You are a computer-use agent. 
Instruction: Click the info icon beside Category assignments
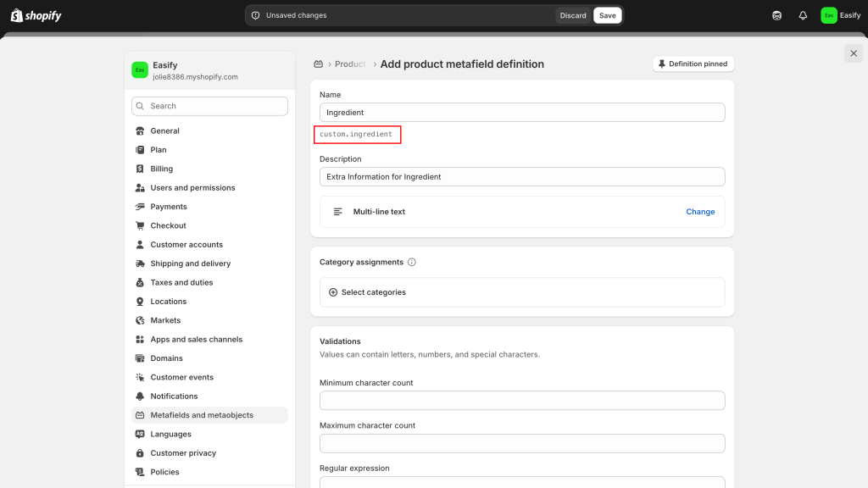click(x=412, y=263)
